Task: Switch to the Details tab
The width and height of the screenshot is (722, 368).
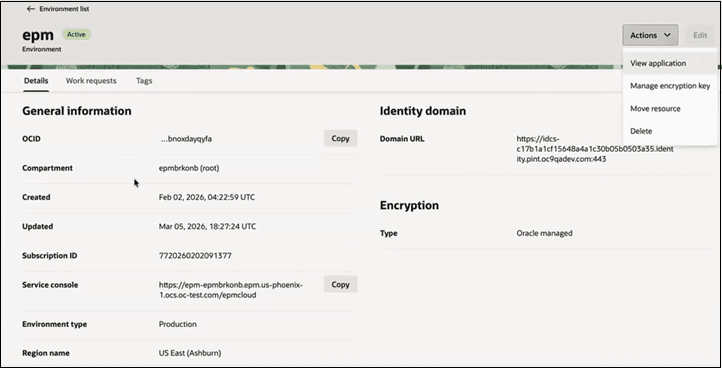Action: coord(36,81)
